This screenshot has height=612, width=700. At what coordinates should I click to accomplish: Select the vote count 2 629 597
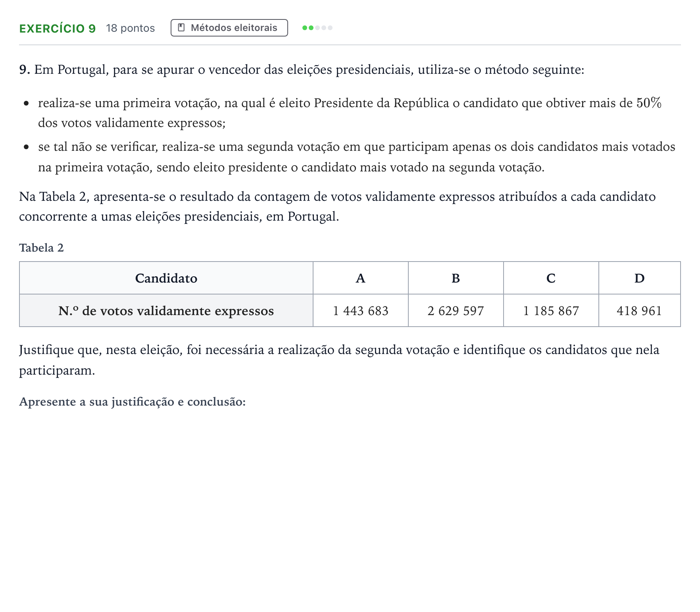point(456,311)
